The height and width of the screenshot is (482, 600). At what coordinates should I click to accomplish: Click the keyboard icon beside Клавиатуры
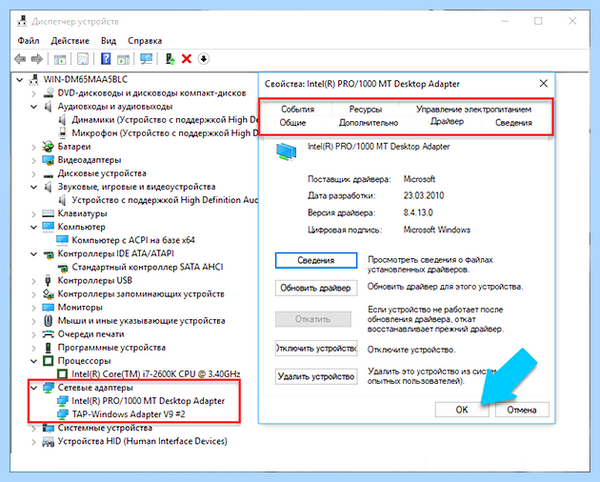[48, 213]
